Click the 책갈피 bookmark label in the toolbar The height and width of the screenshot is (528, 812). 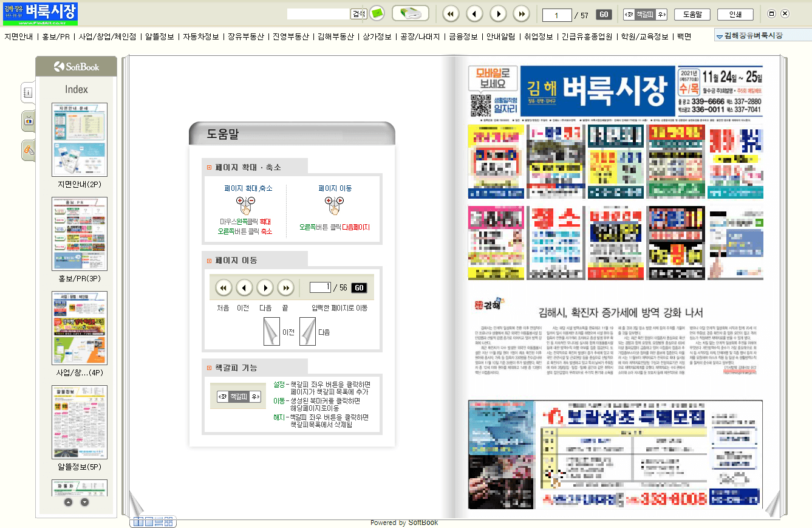click(x=645, y=14)
